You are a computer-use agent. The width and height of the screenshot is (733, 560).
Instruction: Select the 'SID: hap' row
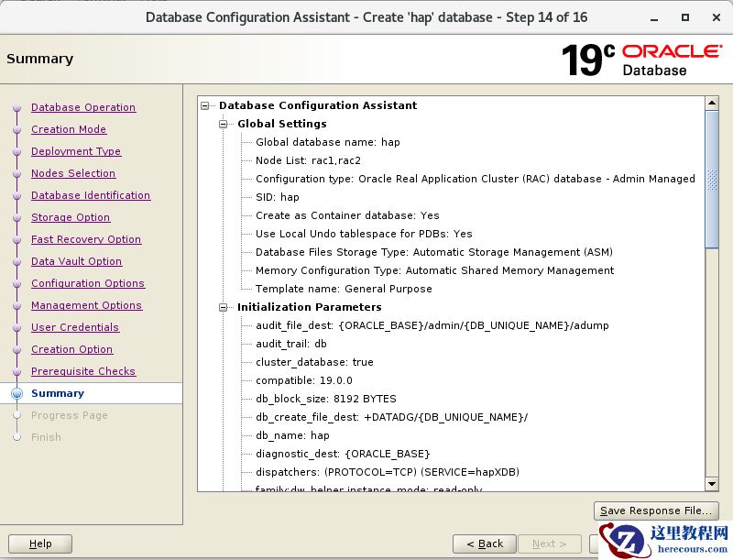point(278,197)
